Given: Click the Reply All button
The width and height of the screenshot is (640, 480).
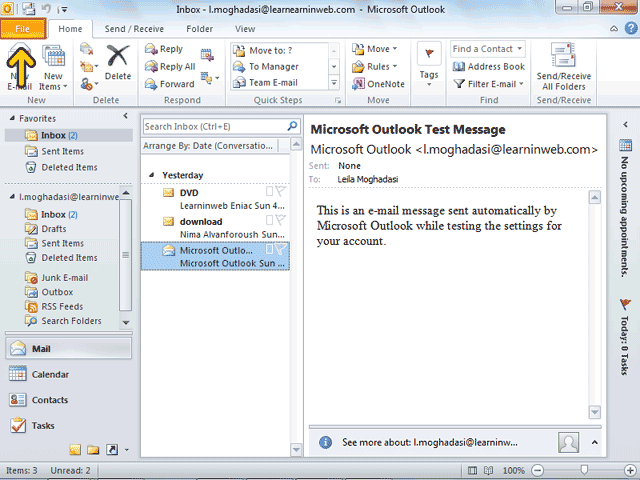Looking at the screenshot, I should [x=171, y=67].
